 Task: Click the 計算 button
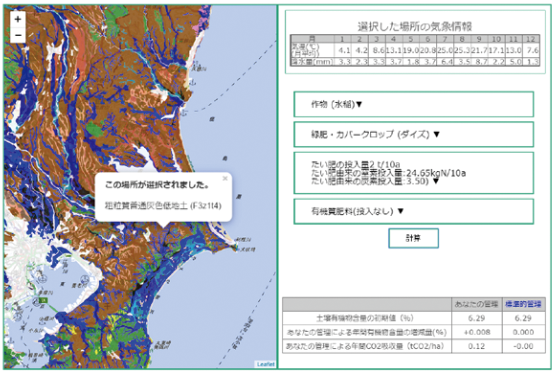point(413,238)
